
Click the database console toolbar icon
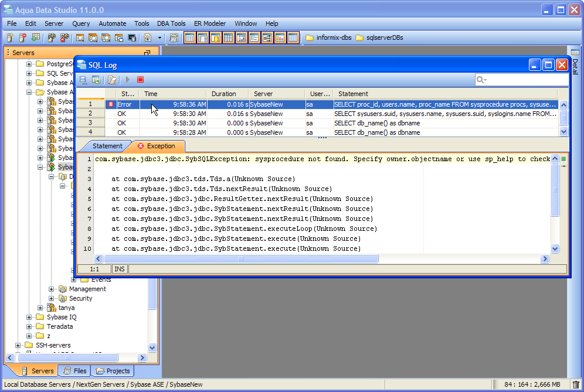click(132, 38)
